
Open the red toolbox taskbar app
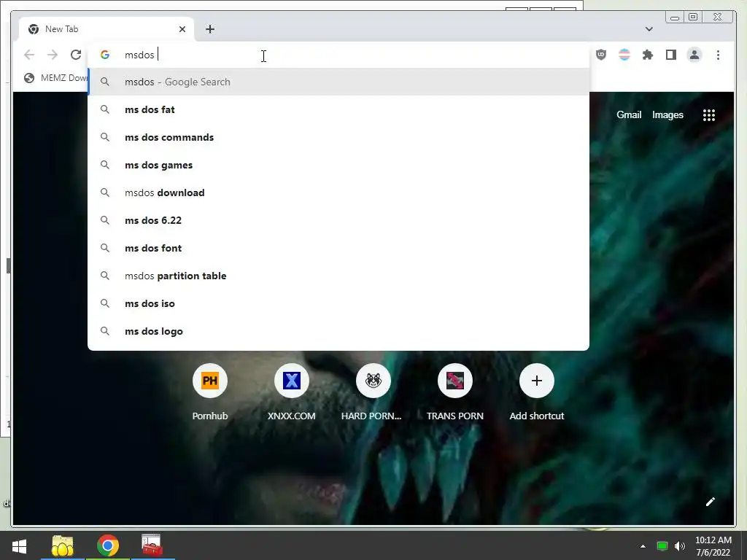(x=152, y=545)
